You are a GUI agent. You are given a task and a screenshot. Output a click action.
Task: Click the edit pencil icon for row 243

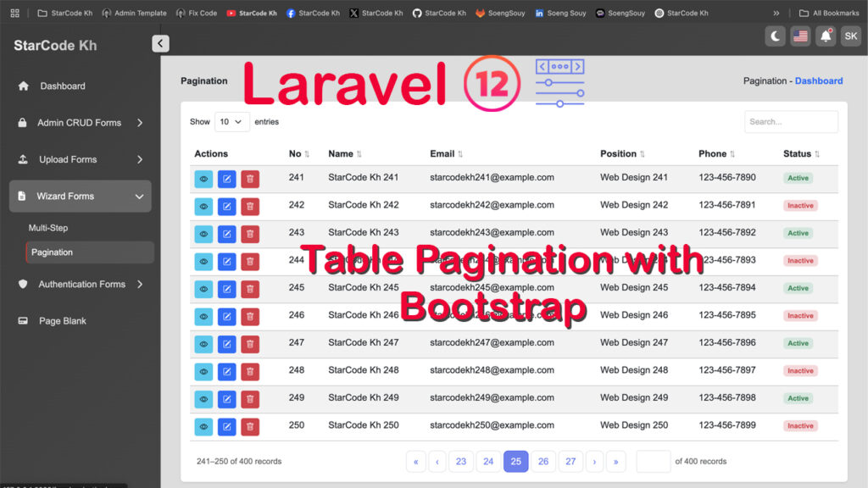226,234
